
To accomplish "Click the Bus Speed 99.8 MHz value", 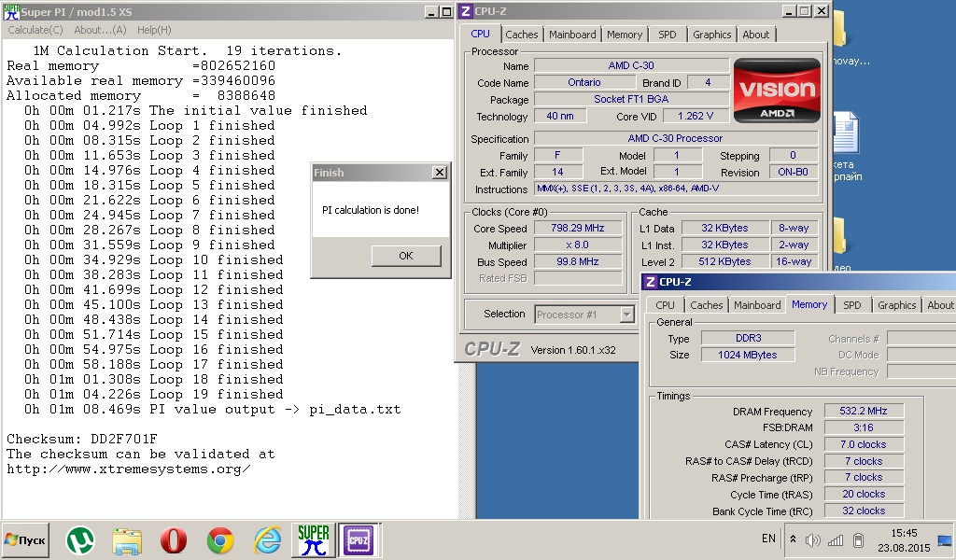I will [x=577, y=261].
